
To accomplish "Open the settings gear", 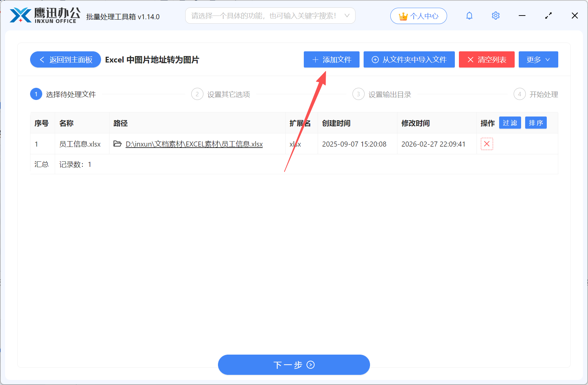I will pos(495,16).
